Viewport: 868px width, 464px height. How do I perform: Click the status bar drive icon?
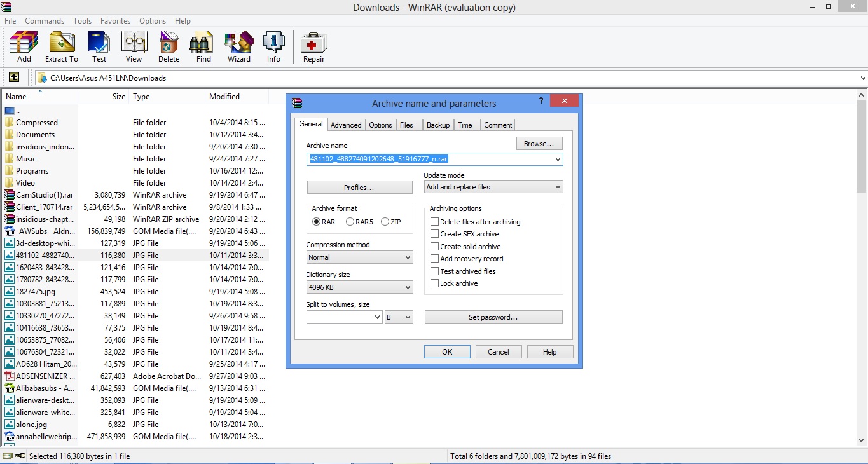coord(8,456)
